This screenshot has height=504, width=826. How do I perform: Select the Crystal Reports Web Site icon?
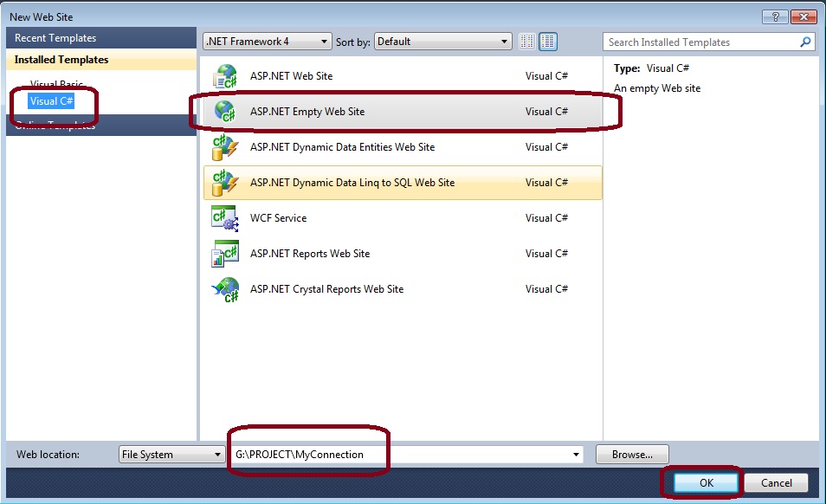(225, 289)
